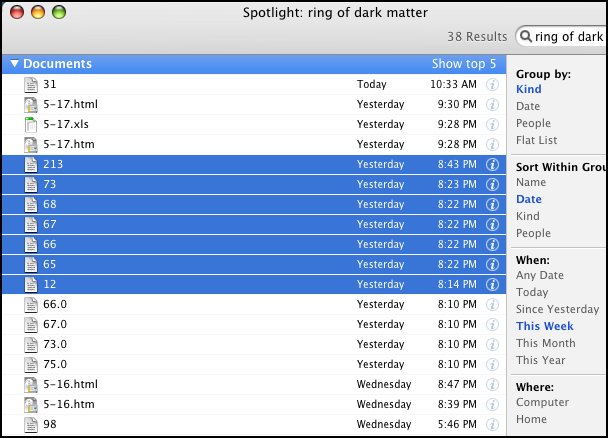Screen dimensions: 608x438
Task: Select file name 98
Action: tap(50, 424)
